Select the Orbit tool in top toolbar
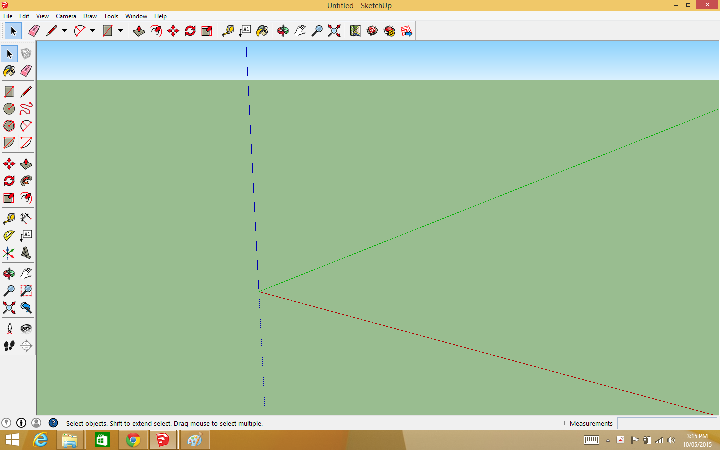 tap(283, 31)
